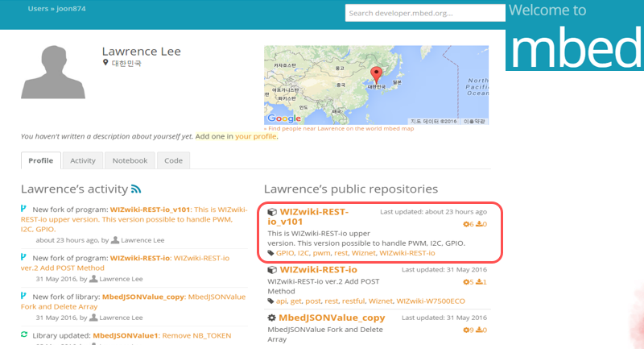This screenshot has width=644, height=349.
Task: Click the tag icon under WIZwiki-REST-io
Action: 270,301
